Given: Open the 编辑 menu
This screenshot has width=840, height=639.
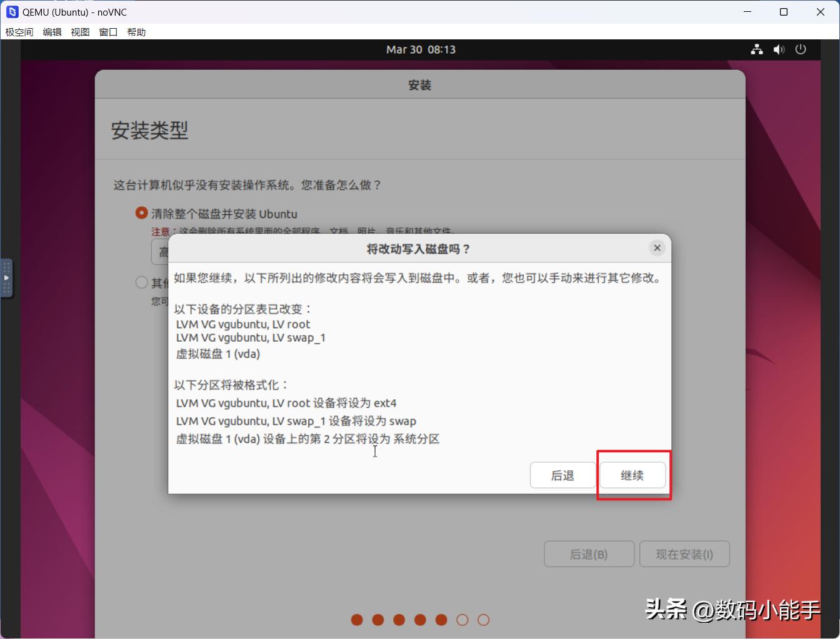Looking at the screenshot, I should [x=52, y=32].
